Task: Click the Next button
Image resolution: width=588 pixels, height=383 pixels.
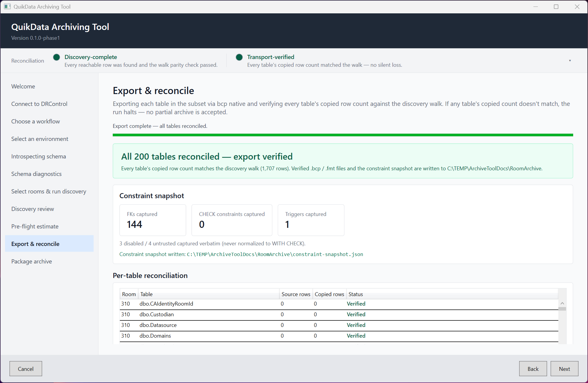Action: pyautogui.click(x=564, y=369)
